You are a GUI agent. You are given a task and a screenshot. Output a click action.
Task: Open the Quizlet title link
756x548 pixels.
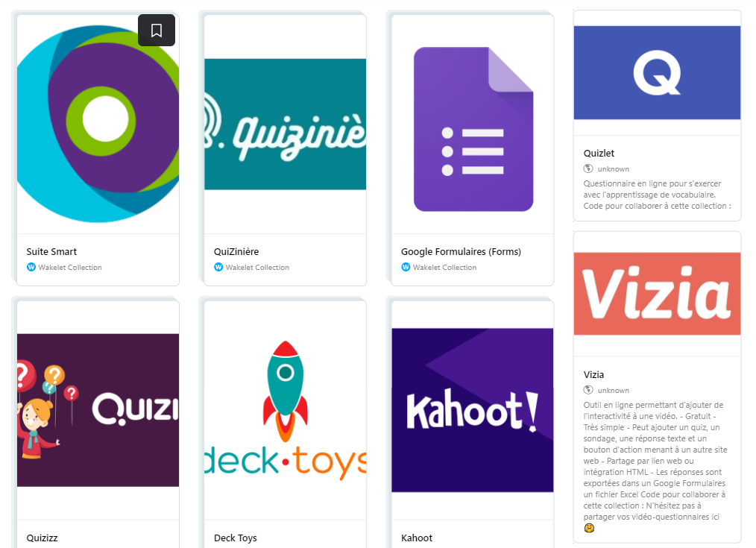pos(599,154)
